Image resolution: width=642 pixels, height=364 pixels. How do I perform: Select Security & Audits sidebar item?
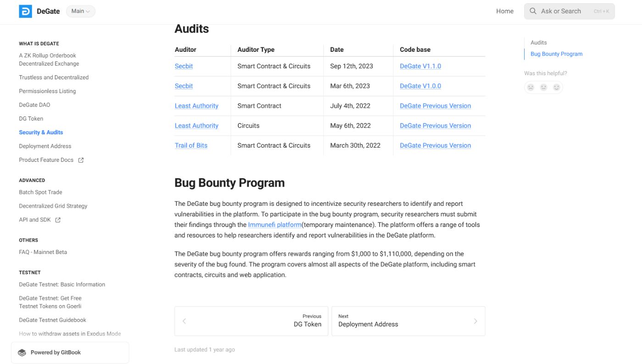click(41, 132)
